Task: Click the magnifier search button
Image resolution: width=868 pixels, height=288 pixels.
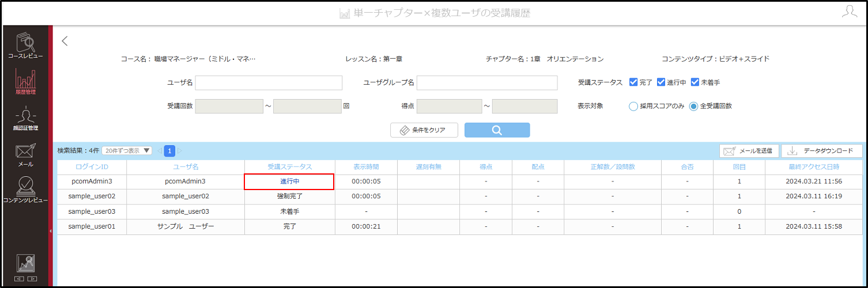Action: pos(497,130)
